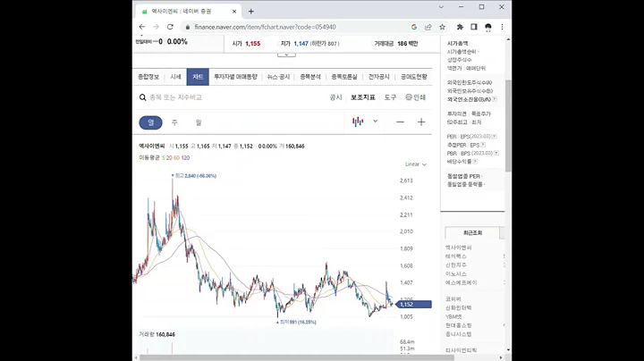This screenshot has width=644, height=361.
Task: Open 에스에프에이 from recent views
Action: [x=462, y=282]
